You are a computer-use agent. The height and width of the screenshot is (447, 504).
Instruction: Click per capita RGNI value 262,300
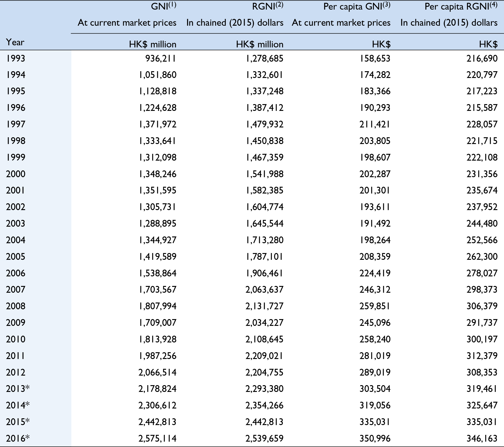pos(482,257)
